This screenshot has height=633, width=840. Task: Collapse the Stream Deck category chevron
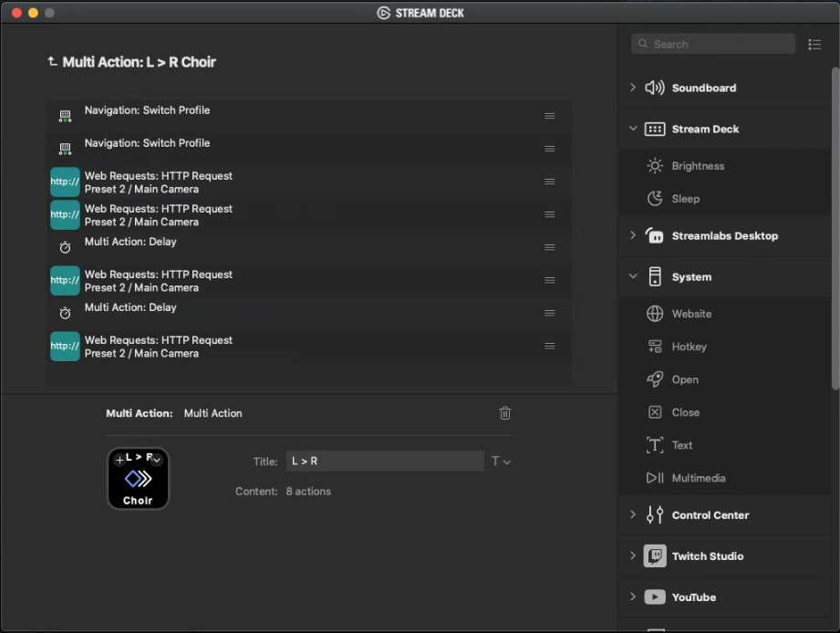tap(633, 129)
